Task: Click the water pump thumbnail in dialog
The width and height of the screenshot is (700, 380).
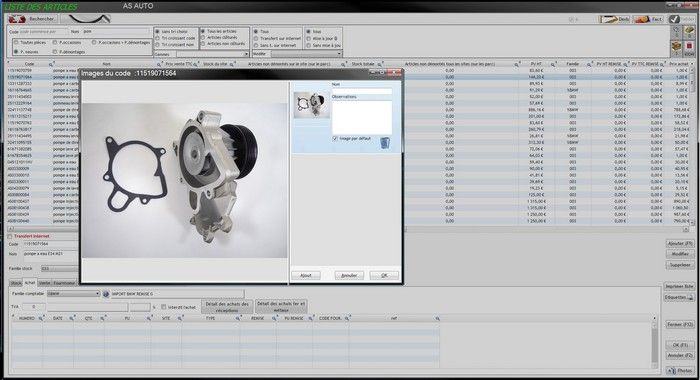Action: click(312, 105)
